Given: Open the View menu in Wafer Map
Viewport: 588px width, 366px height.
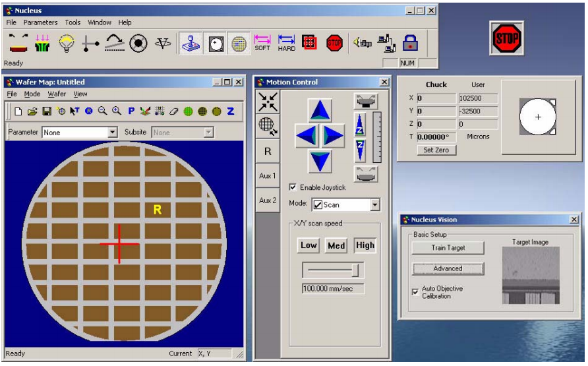Looking at the screenshot, I should click(x=80, y=94).
